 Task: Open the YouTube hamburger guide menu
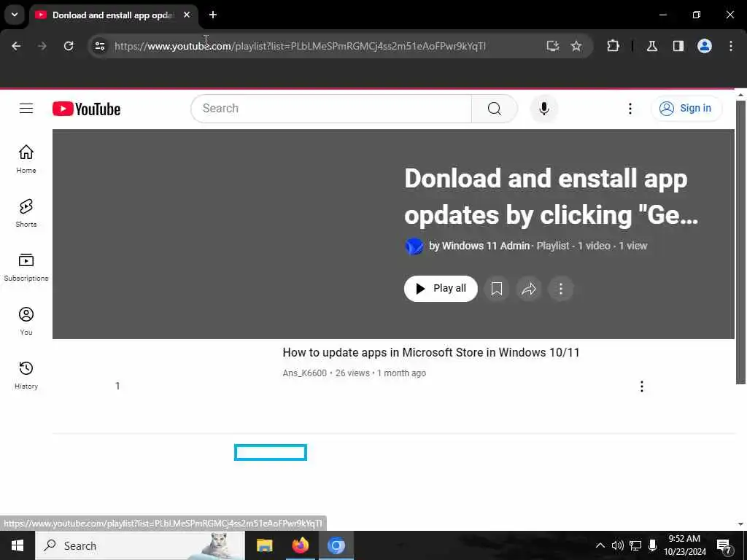[x=26, y=109]
